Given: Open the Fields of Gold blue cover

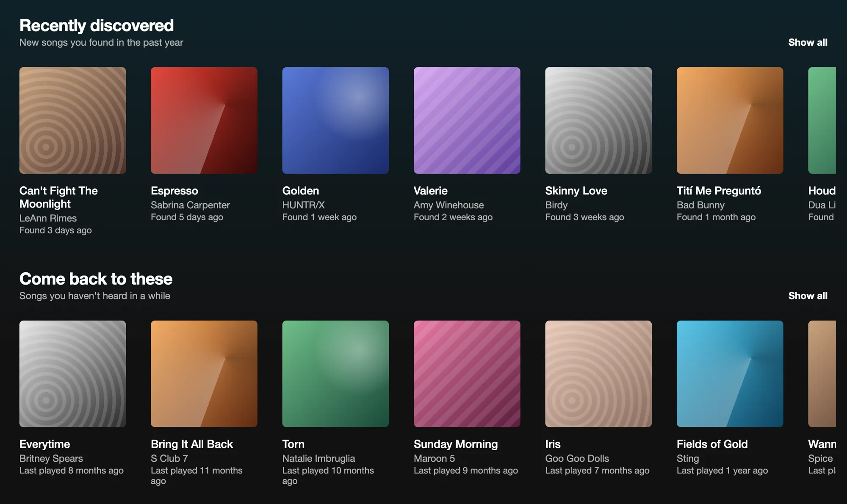Looking at the screenshot, I should click(730, 374).
